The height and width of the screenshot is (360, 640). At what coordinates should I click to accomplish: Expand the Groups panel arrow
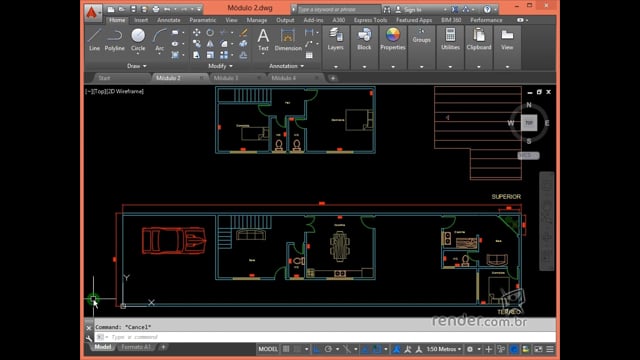tap(421, 67)
